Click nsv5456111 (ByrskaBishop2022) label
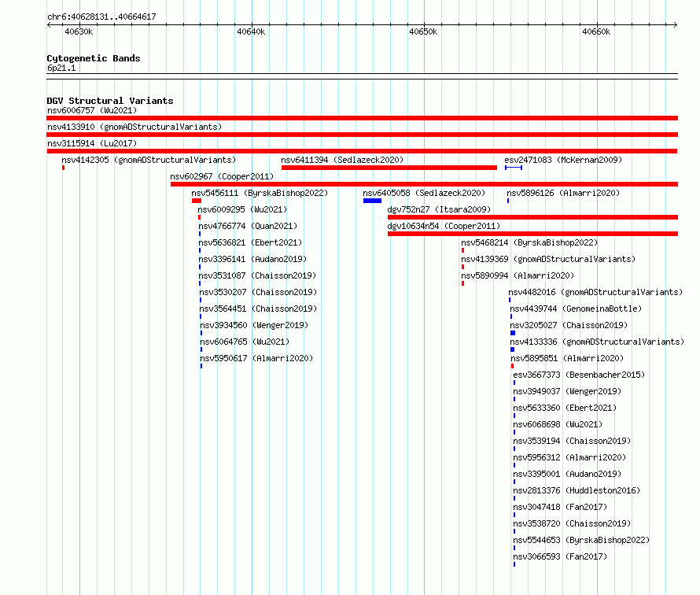This screenshot has height=595, width=700. point(260,193)
